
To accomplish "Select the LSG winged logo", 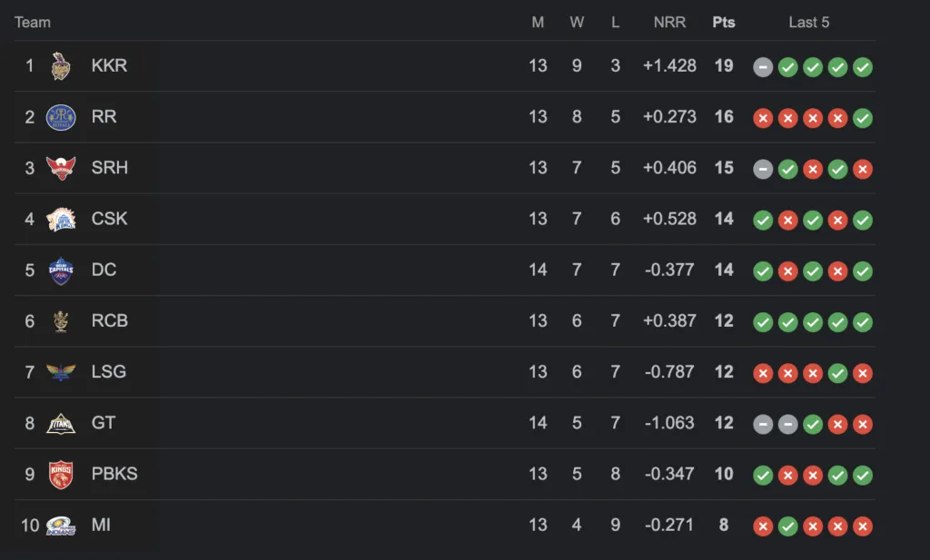I will [x=61, y=372].
